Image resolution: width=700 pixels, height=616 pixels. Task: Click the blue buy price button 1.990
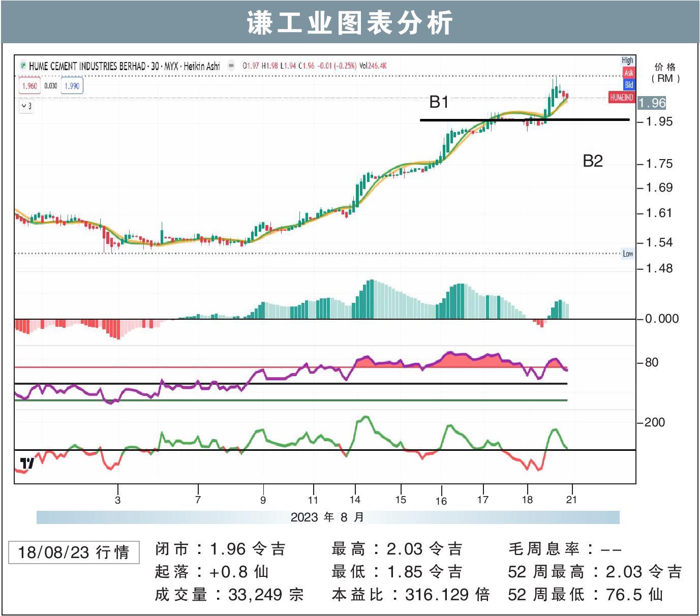72,86
